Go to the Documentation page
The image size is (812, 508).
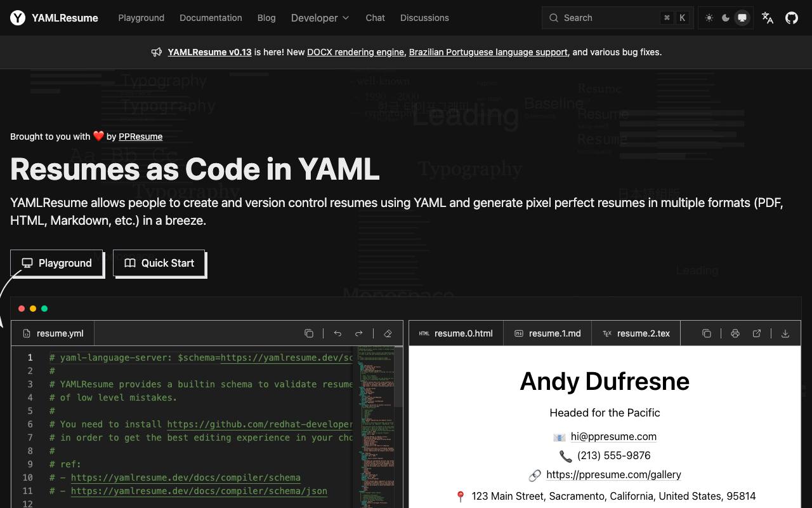[x=211, y=18]
